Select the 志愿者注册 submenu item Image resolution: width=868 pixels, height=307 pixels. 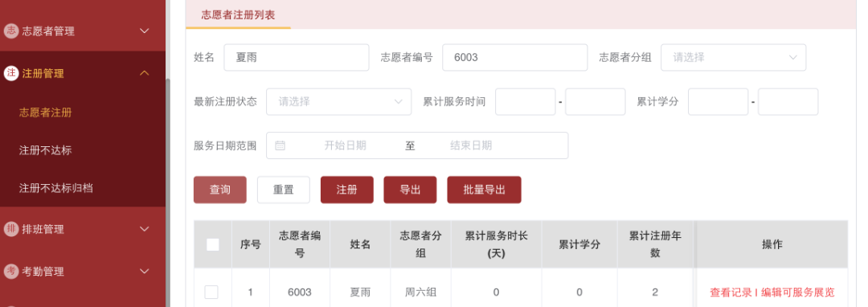pyautogui.click(x=45, y=113)
